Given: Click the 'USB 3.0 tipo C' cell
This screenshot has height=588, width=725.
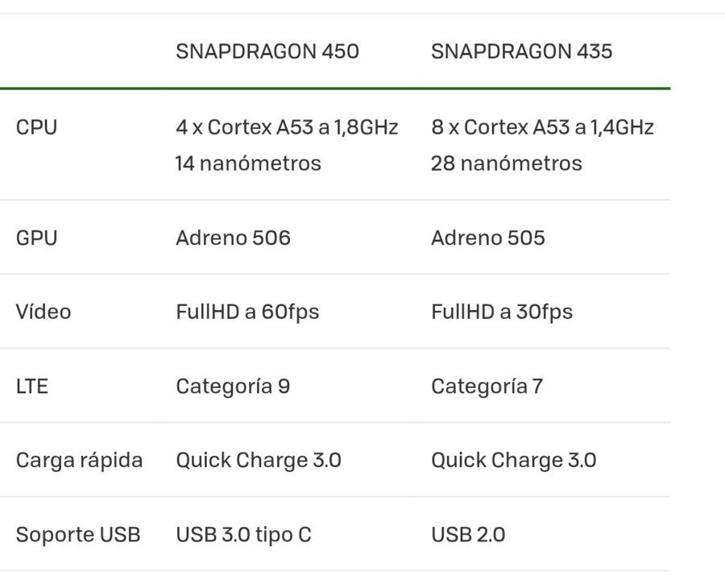Looking at the screenshot, I should click(243, 535).
